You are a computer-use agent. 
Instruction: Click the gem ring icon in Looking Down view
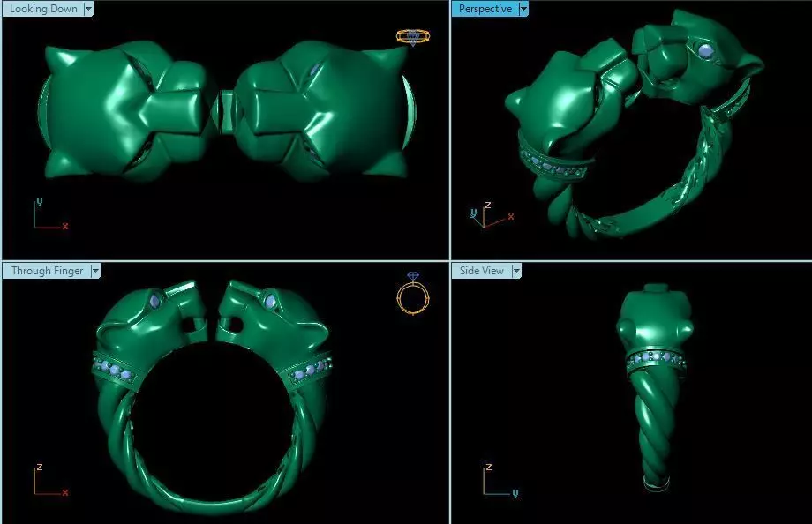(x=413, y=37)
